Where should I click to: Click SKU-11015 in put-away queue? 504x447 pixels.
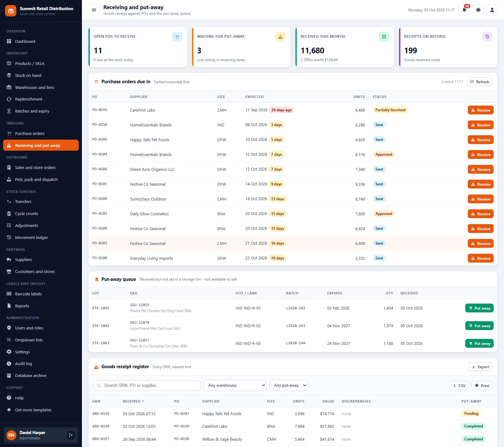point(140,305)
